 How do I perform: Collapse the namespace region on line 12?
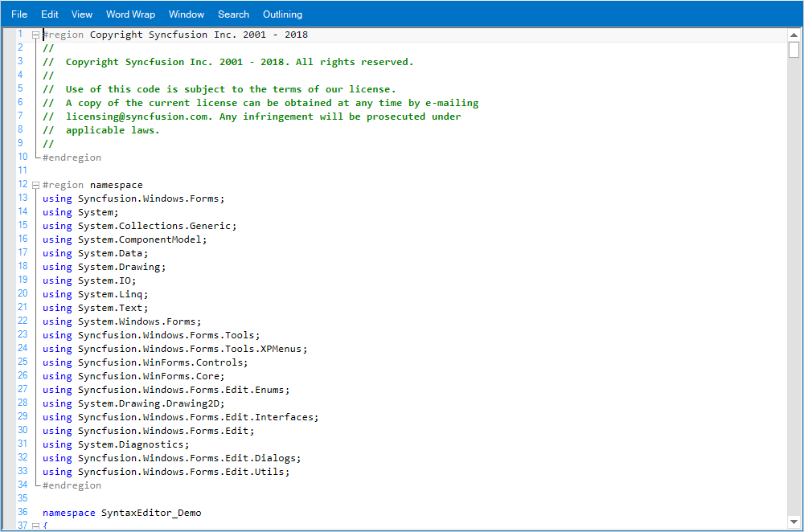[35, 185]
